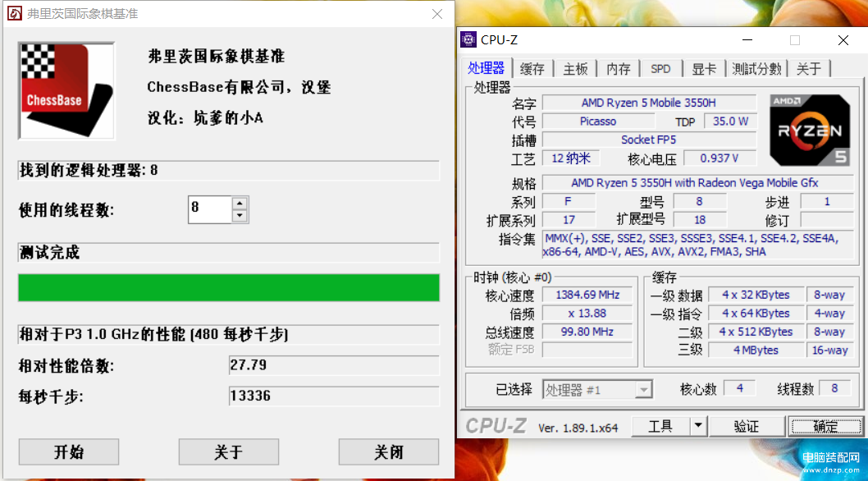Click the TDP value 35.0 W

click(730, 121)
